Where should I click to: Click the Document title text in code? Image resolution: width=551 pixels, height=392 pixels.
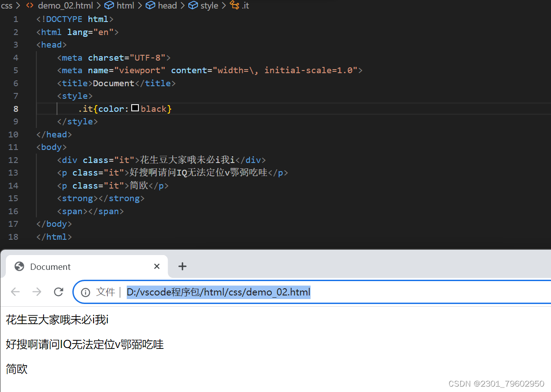click(x=114, y=84)
